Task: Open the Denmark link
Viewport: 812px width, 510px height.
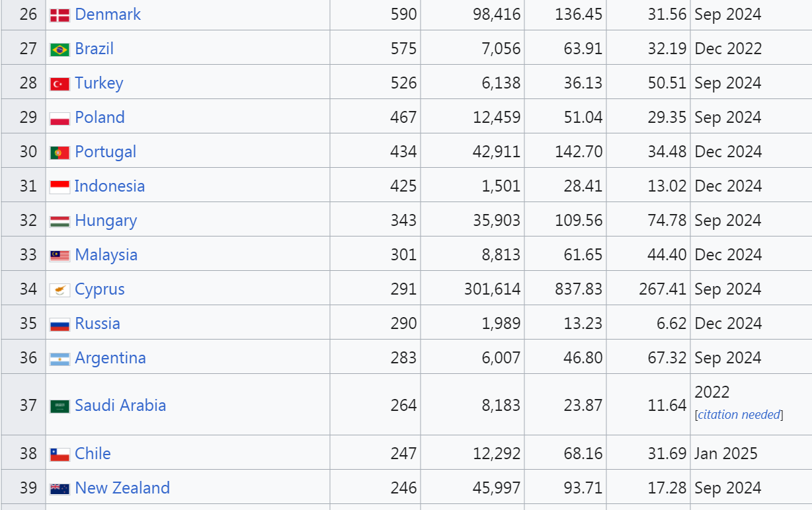Action: pos(108,14)
